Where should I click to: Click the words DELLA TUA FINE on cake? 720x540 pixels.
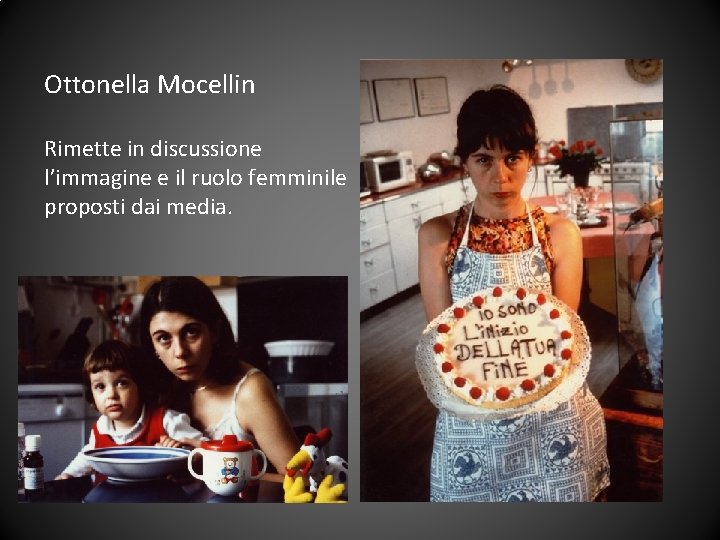pos(503,359)
